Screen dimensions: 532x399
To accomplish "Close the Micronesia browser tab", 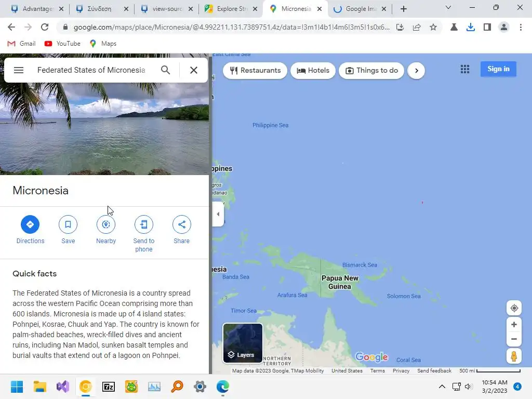I will (320, 9).
